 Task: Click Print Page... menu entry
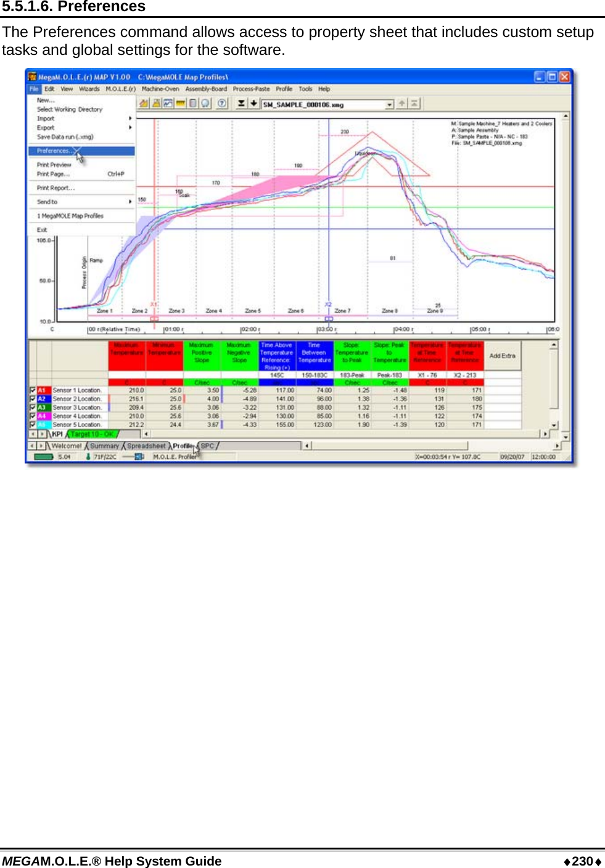pos(81,174)
